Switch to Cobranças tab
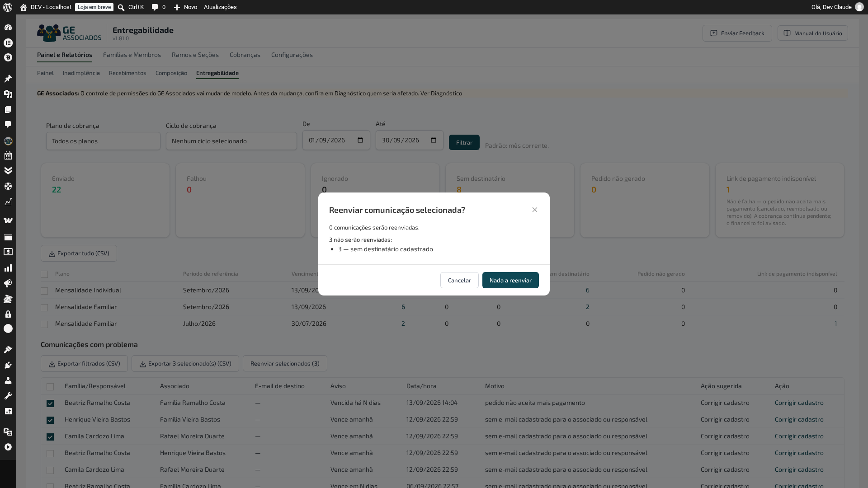Screen dimensions: 868x488 coord(245,55)
